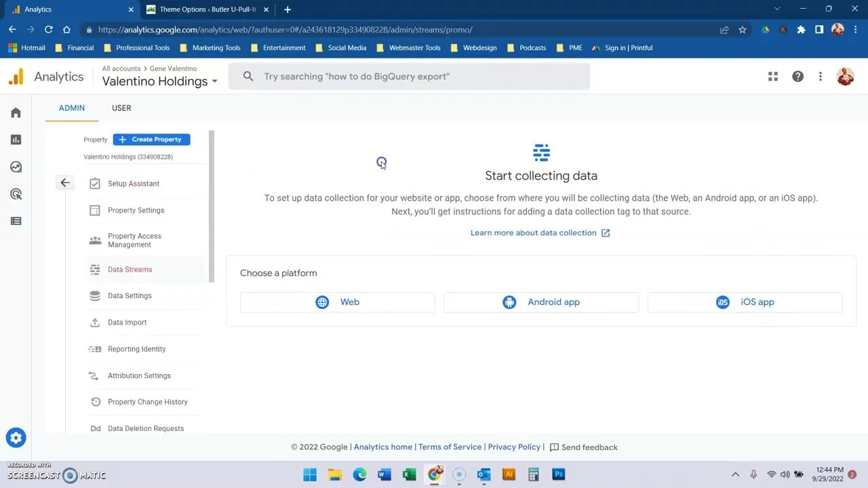Expand system tray hidden icons chevron
This screenshot has height=488, width=868.
pos(735,474)
